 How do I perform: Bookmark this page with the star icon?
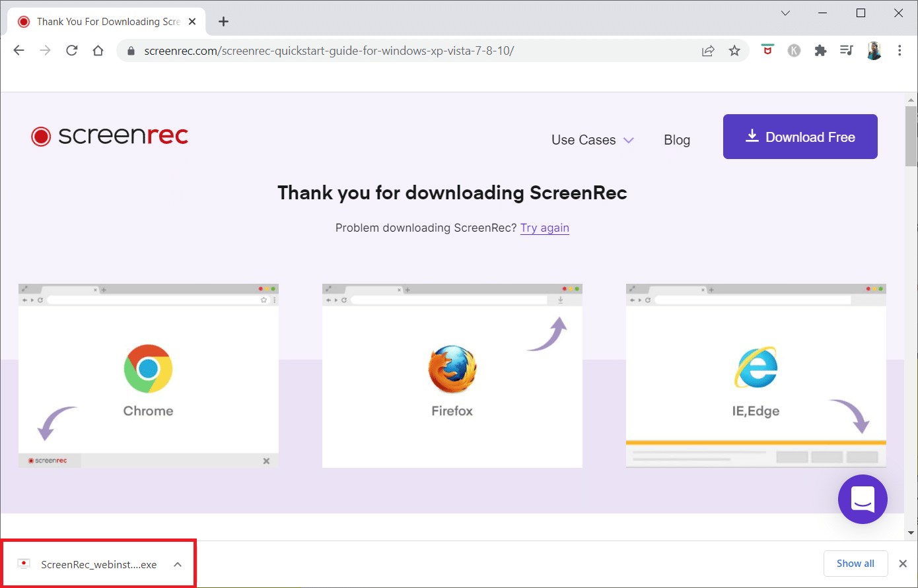pos(734,51)
